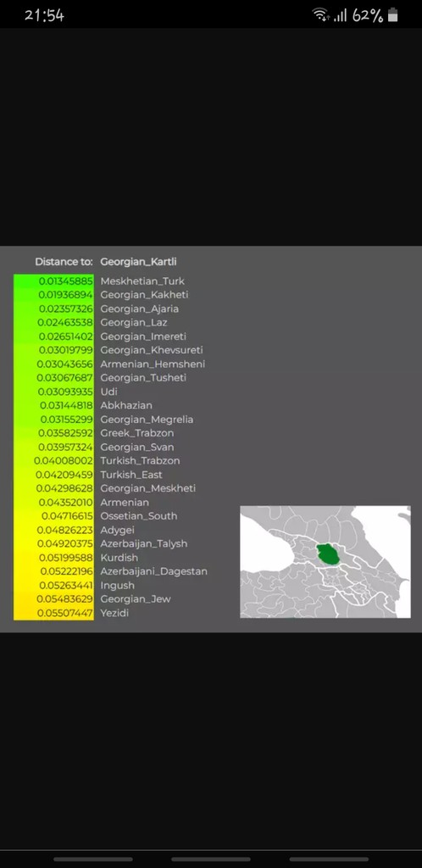Click distance value 0.03144818
422x868 pixels.
click(x=66, y=406)
